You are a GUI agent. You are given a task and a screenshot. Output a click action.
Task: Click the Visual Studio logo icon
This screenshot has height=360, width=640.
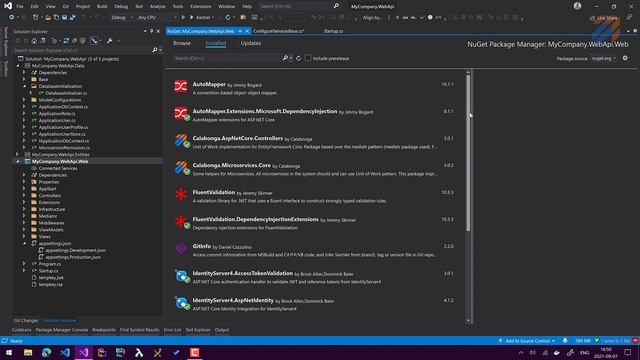point(8,6)
